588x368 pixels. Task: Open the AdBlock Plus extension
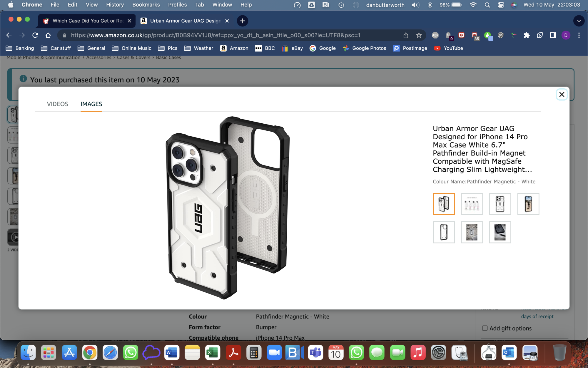click(x=435, y=35)
